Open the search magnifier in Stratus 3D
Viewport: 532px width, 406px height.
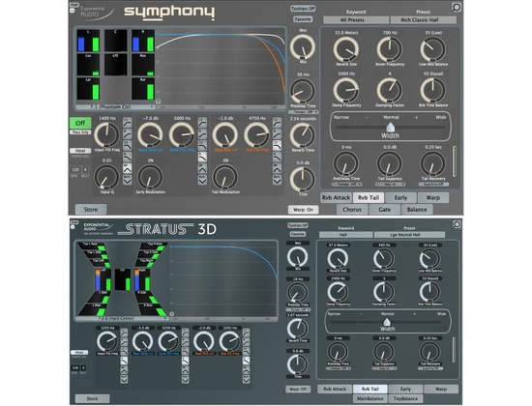457,224
